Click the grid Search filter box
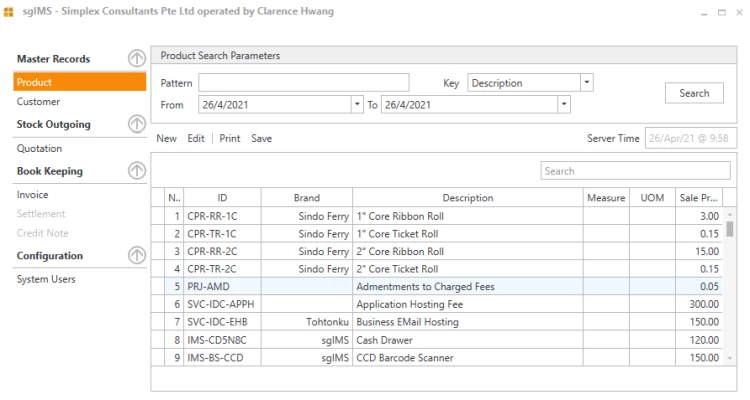Screen dimensions: 750x400 point(635,171)
